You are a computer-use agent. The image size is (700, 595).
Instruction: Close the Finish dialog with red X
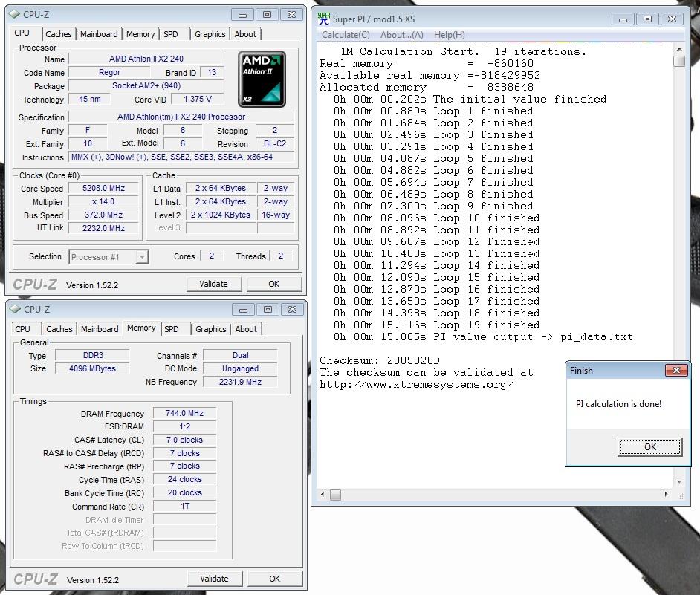point(676,370)
